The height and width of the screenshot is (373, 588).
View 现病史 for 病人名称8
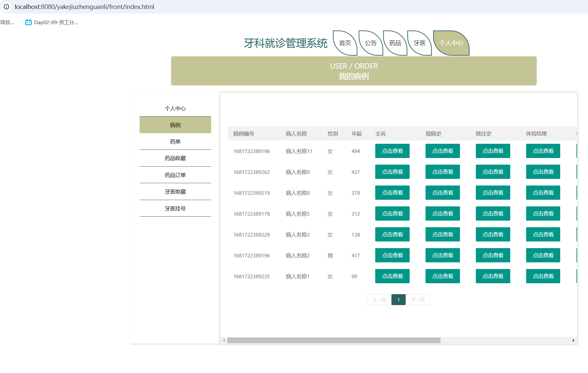tap(443, 193)
